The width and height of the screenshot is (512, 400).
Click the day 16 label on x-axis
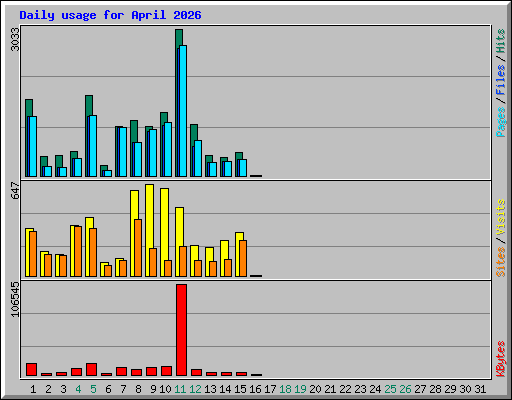[255, 389]
